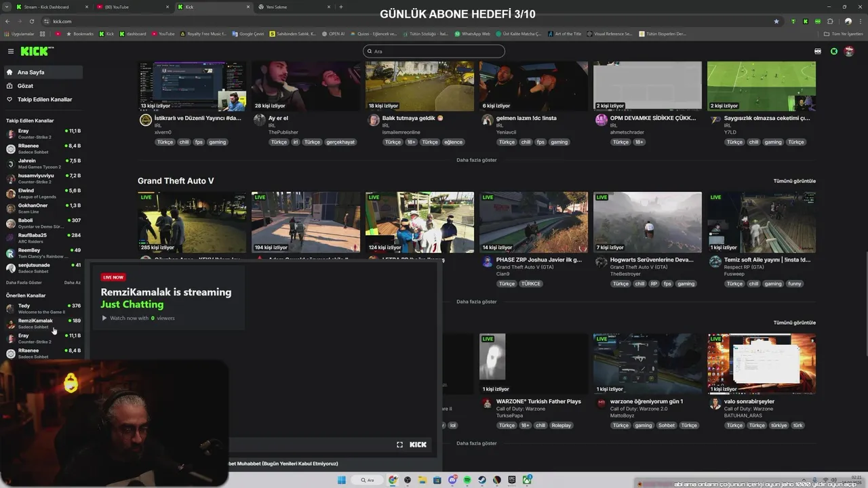
Task: Click Daha fazla göster below GTA V row
Action: pos(476,302)
